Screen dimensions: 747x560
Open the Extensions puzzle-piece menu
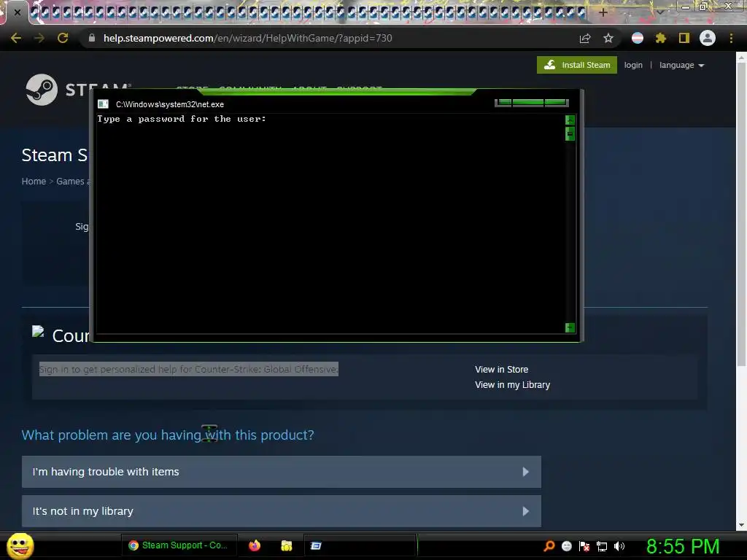click(660, 38)
